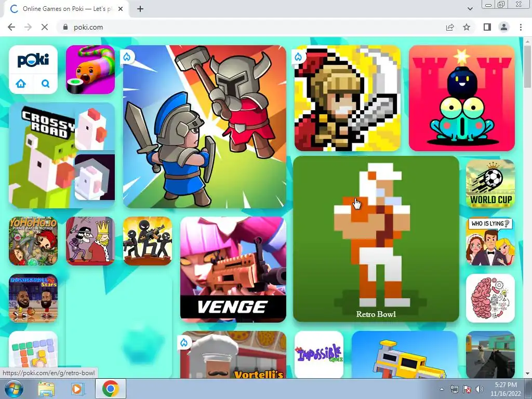
Task: Go back to the previous page
Action: 11,27
